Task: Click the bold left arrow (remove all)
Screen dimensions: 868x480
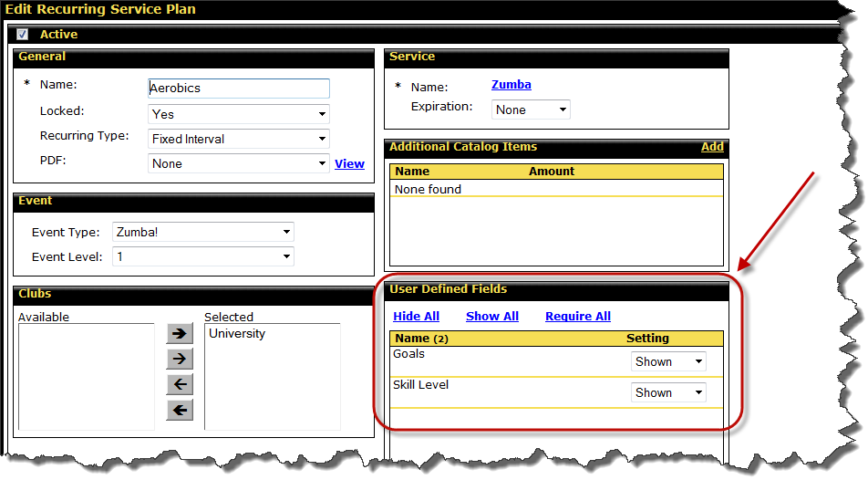Action: (x=180, y=410)
